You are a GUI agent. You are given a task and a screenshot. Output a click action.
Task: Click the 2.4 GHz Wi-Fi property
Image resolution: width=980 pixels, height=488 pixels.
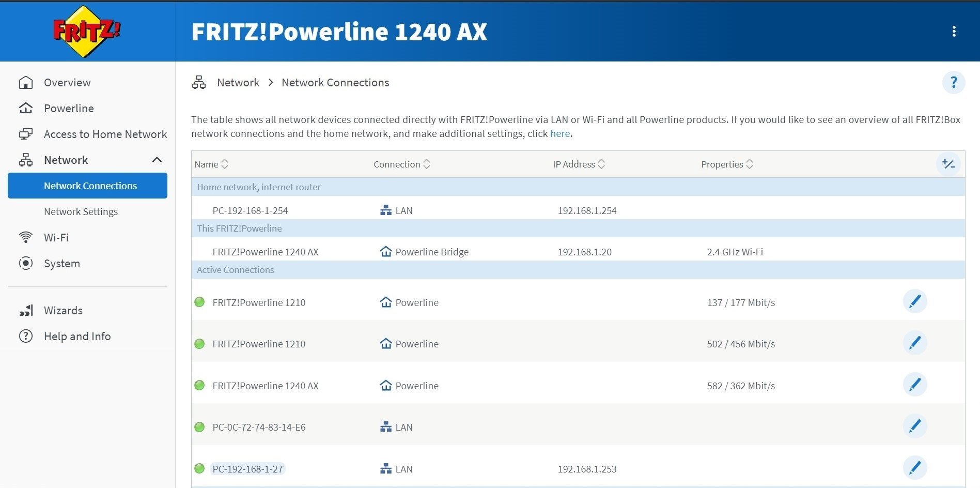735,252
